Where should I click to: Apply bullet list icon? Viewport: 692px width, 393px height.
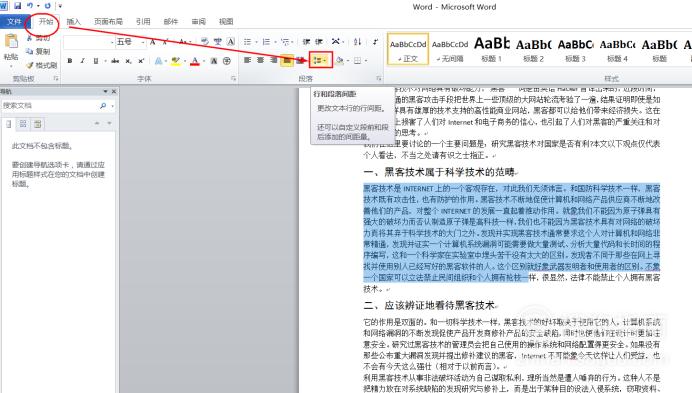coord(248,42)
